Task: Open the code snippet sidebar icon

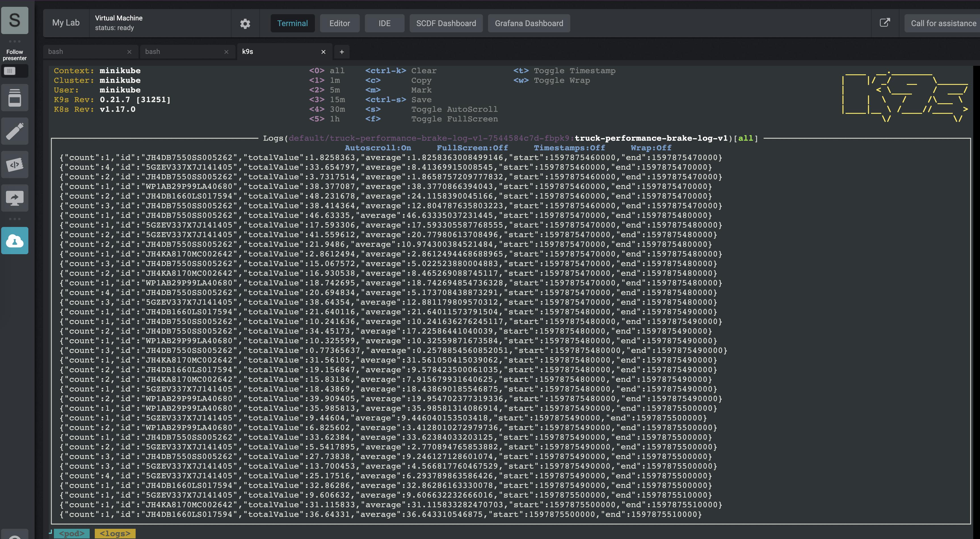Action: pyautogui.click(x=14, y=165)
